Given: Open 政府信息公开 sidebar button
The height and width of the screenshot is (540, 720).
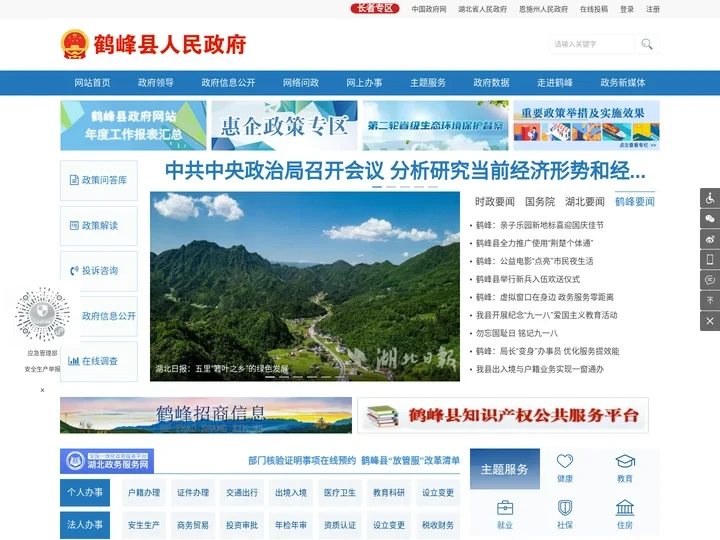Looking at the screenshot, I should (108, 316).
